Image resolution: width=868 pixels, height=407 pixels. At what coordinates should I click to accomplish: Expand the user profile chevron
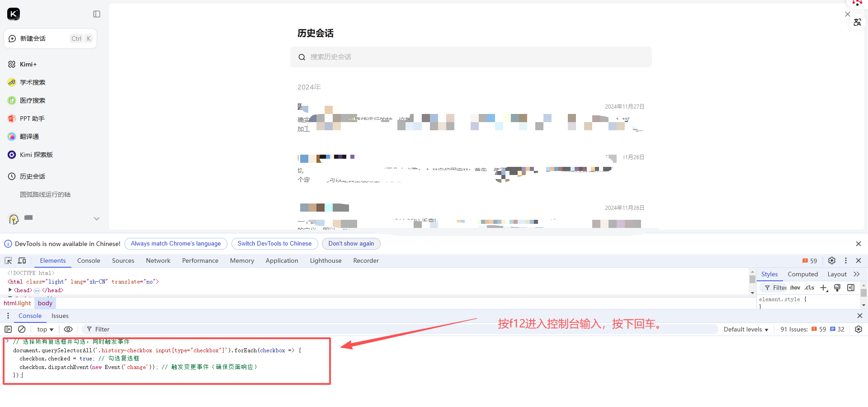pyautogui.click(x=97, y=218)
